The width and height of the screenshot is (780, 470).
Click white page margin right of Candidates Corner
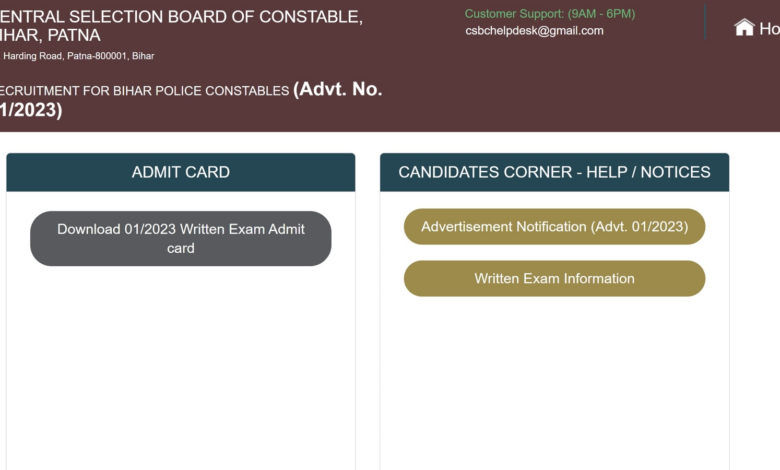pyautogui.click(x=755, y=298)
